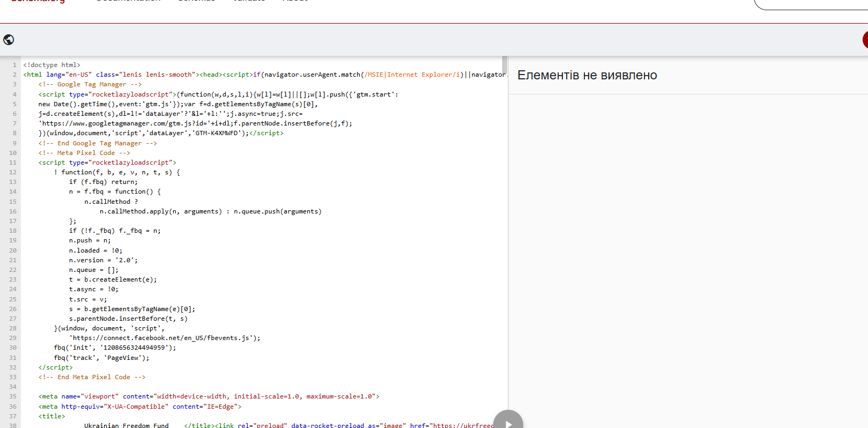Screen dimensions: 868x428
Task: Click the connect.facebook.net fbevents.js URL line
Action: pos(165,338)
